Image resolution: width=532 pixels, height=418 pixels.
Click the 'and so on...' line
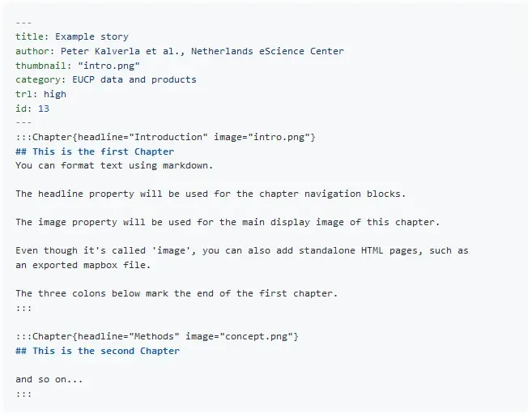point(49,379)
